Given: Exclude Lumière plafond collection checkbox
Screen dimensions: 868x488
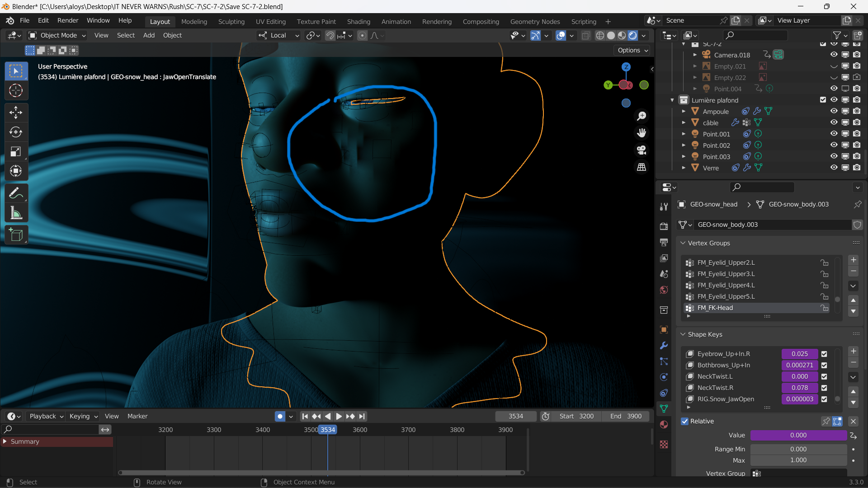Looking at the screenshot, I should pyautogui.click(x=823, y=100).
